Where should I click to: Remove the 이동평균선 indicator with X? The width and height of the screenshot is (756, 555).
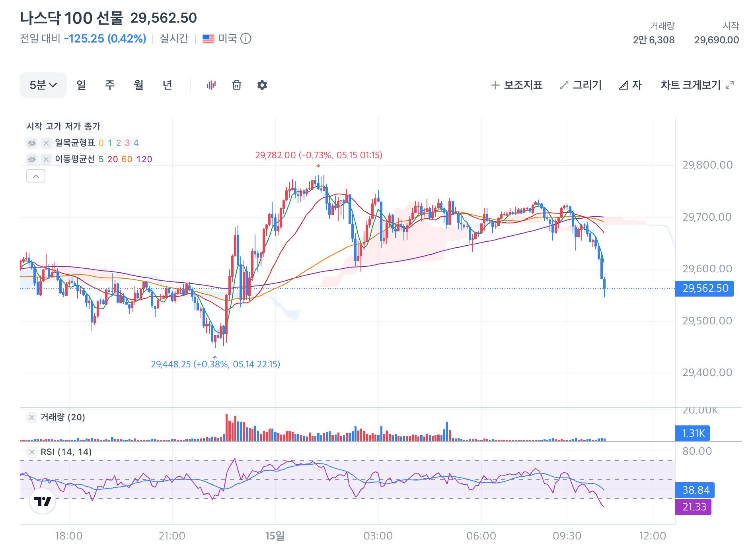point(46,159)
